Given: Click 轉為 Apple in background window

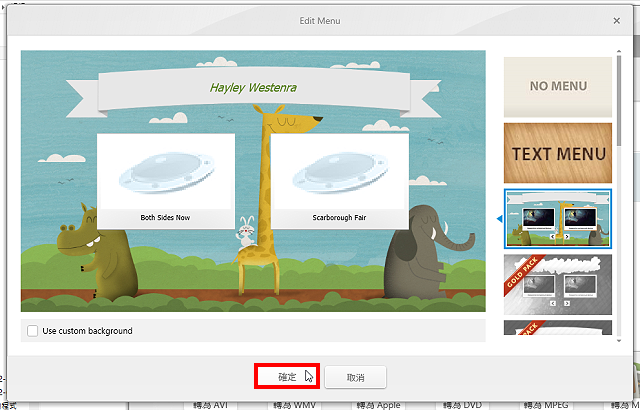Looking at the screenshot, I should click(378, 406).
